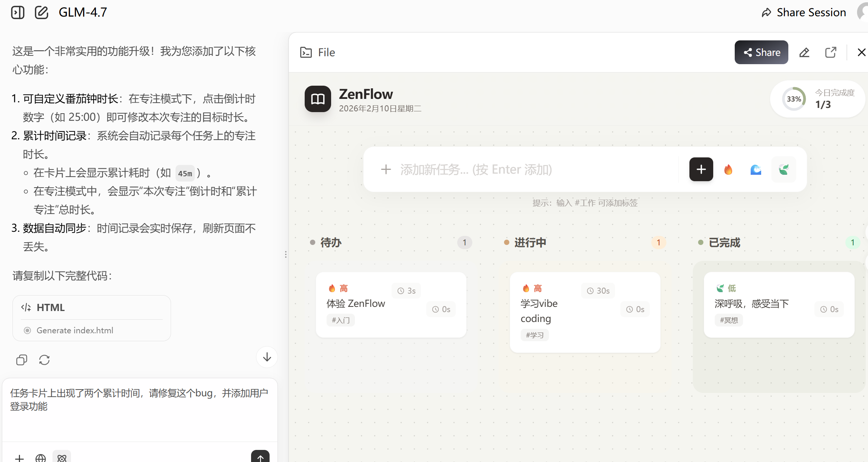
Task: Open the GLM-4.7 model selector
Action: (x=83, y=12)
